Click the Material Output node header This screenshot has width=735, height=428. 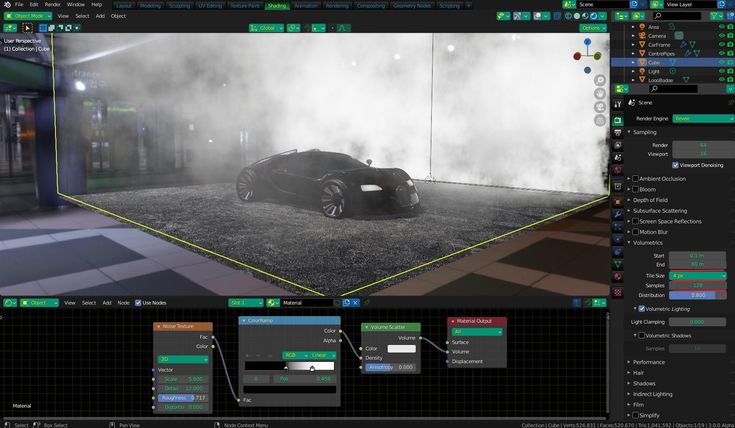pos(478,321)
